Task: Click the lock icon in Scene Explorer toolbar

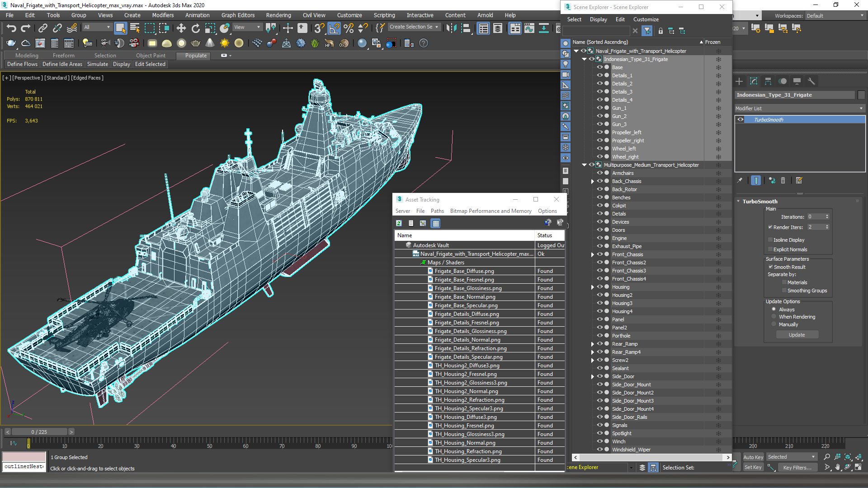Action: 660,31
